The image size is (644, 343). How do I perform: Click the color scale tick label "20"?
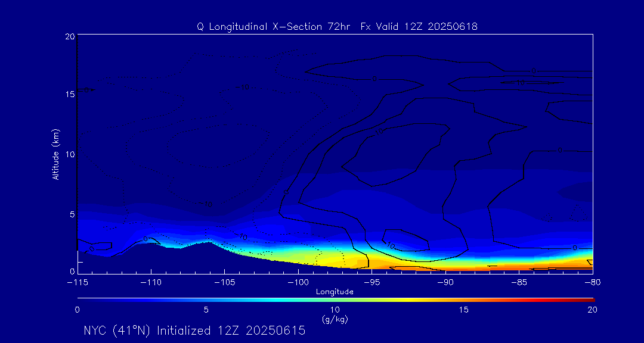click(x=592, y=310)
